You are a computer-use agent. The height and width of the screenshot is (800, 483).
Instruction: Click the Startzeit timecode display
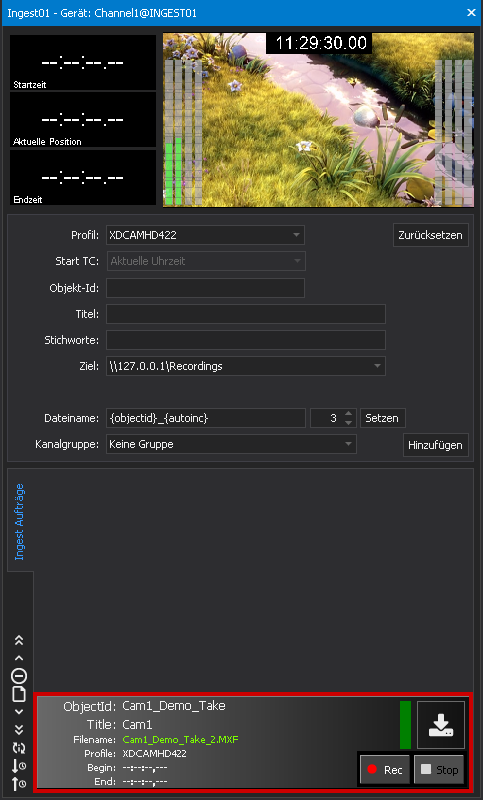point(83,63)
